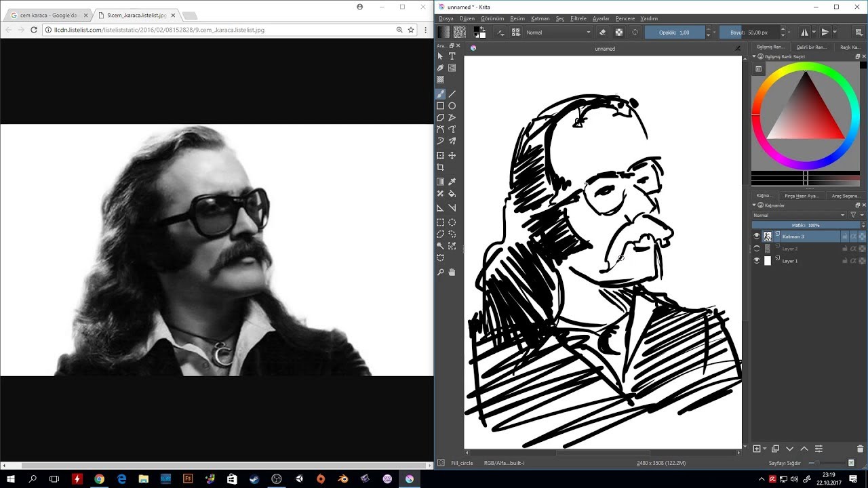Viewport: 868px width, 488px height.
Task: Open horizontal mirror options dropdown arrow
Action: [x=814, y=32]
